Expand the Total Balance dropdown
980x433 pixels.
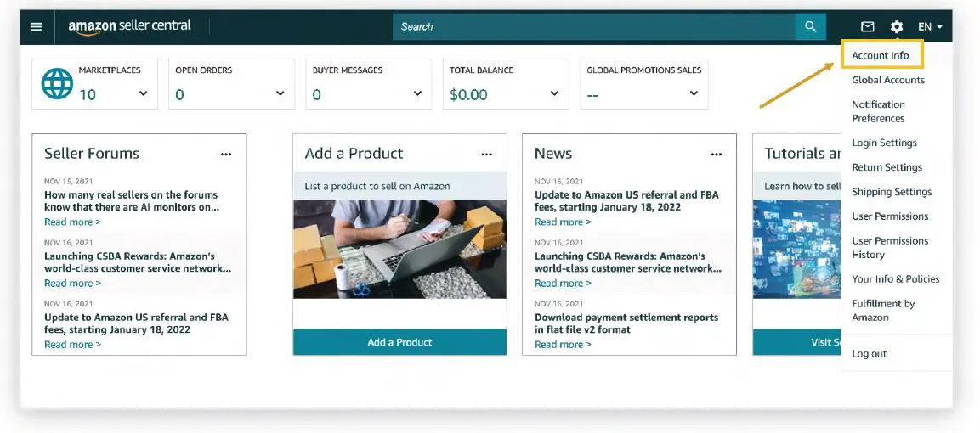click(x=554, y=93)
